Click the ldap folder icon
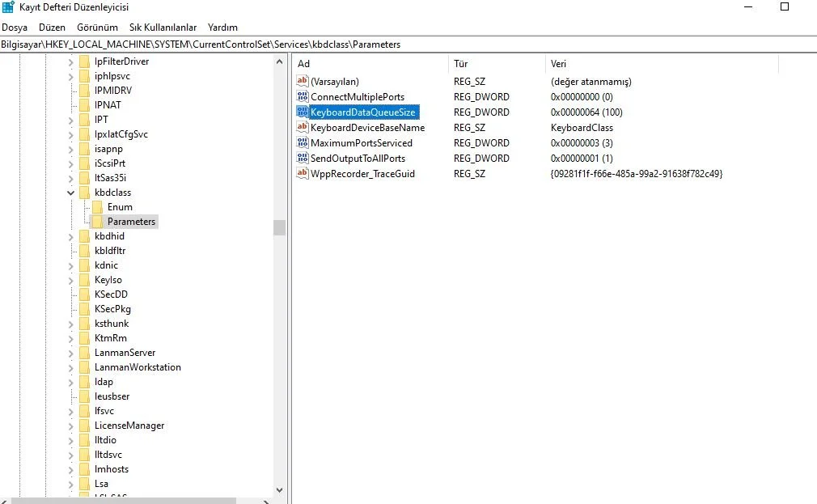 84,382
